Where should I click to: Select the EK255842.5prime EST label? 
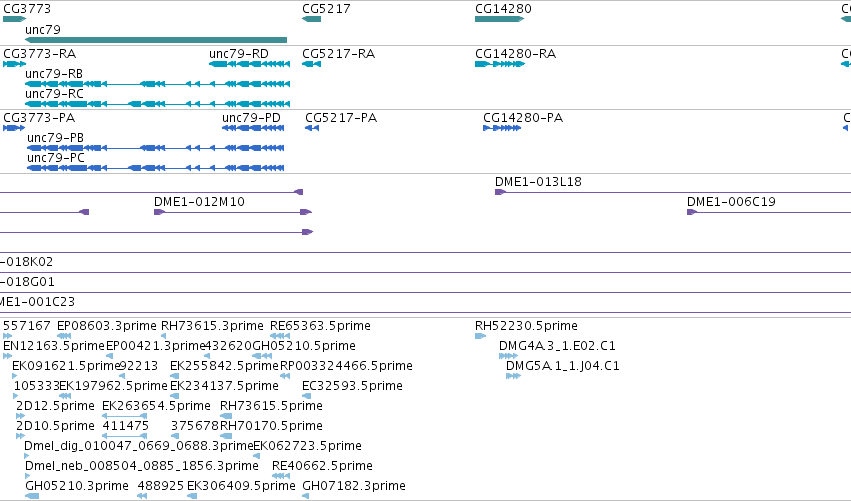click(x=224, y=366)
